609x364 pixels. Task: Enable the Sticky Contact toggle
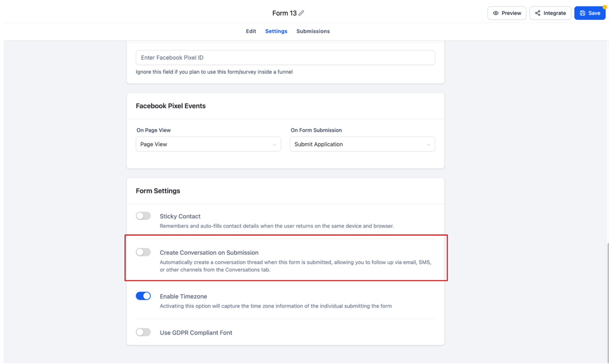click(143, 216)
